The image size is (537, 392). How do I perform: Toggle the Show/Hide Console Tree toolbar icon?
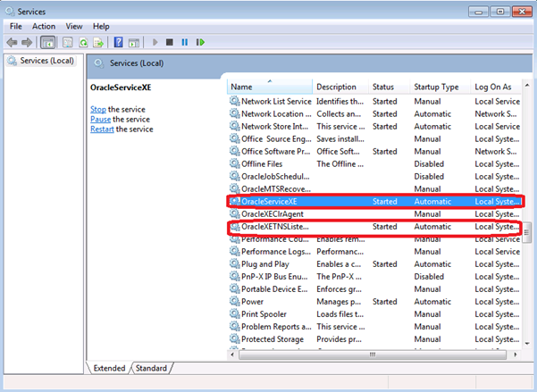pyautogui.click(x=47, y=43)
